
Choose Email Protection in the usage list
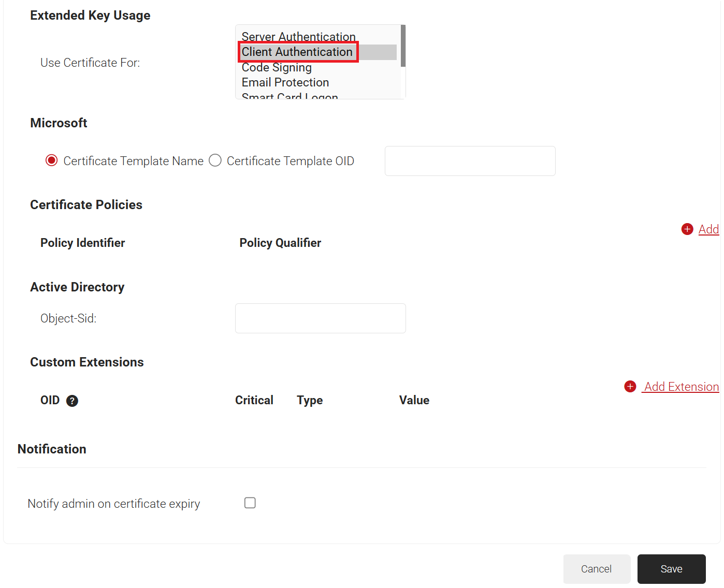(285, 82)
